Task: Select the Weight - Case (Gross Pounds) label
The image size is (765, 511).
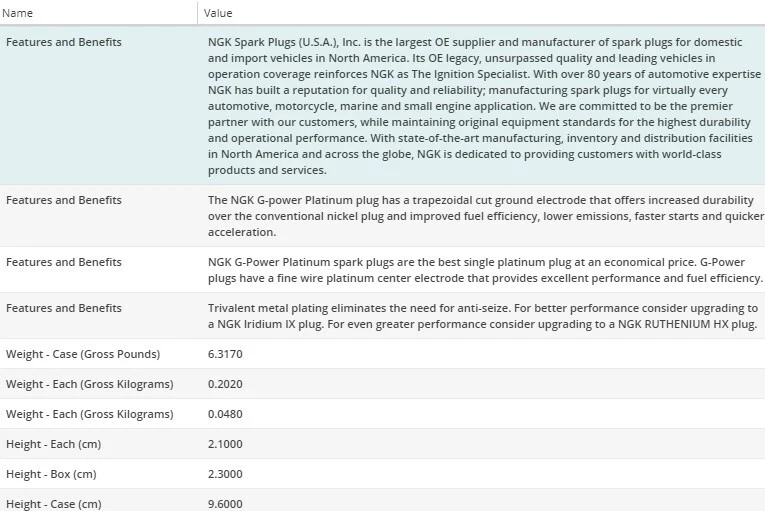Action: pos(83,354)
